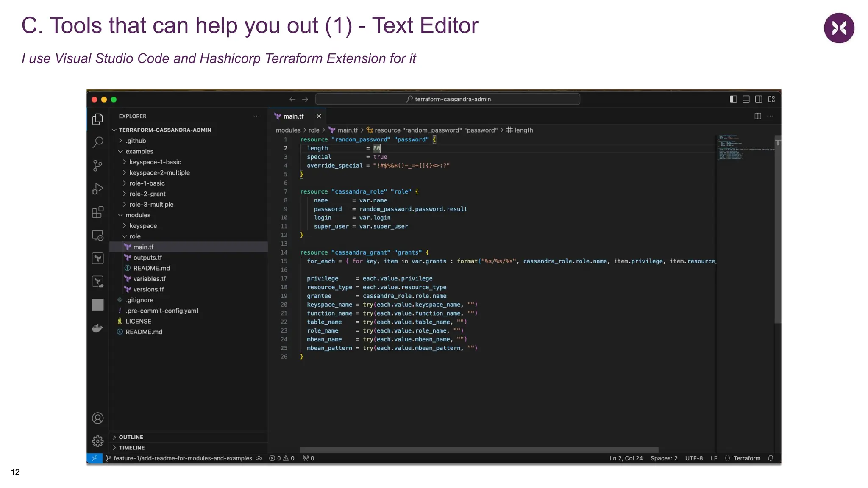
Task: Click the notifications bell in status bar
Action: (x=771, y=458)
